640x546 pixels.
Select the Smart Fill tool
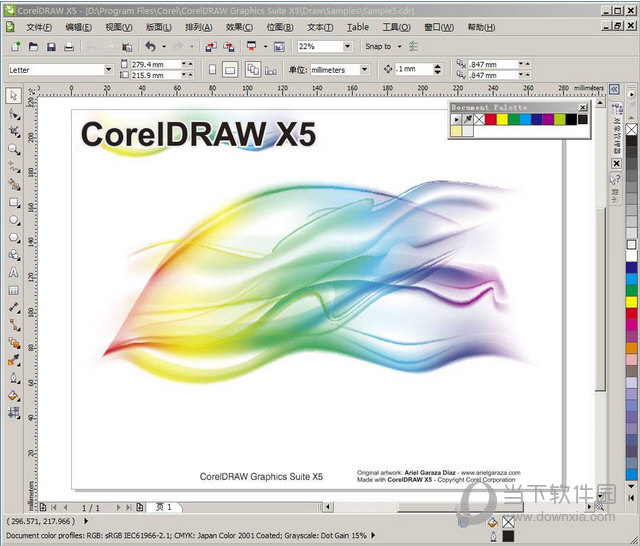tap(14, 185)
